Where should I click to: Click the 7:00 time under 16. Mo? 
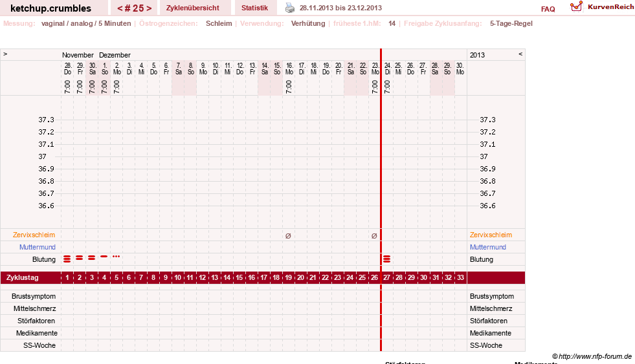coord(288,87)
